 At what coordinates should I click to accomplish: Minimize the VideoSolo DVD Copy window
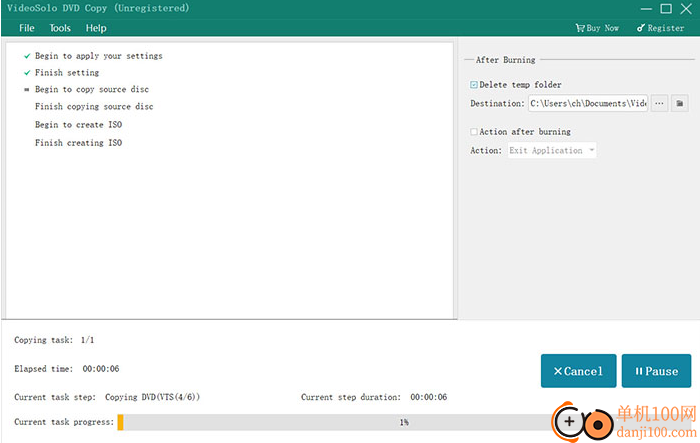646,9
